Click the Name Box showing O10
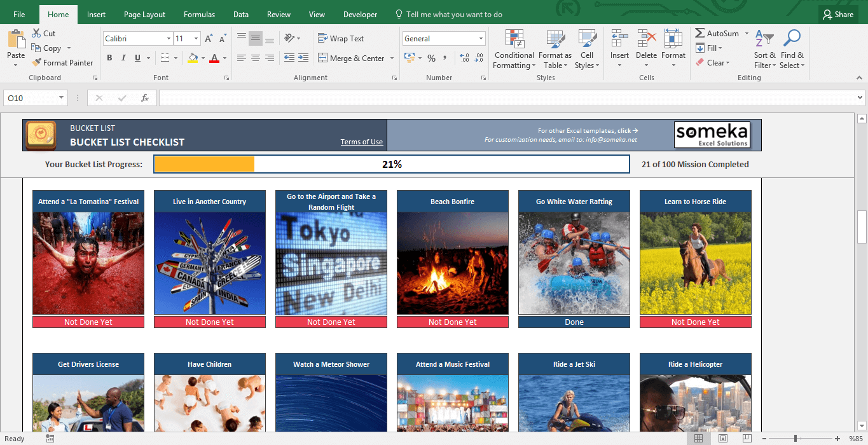868x445 pixels. (x=36, y=98)
